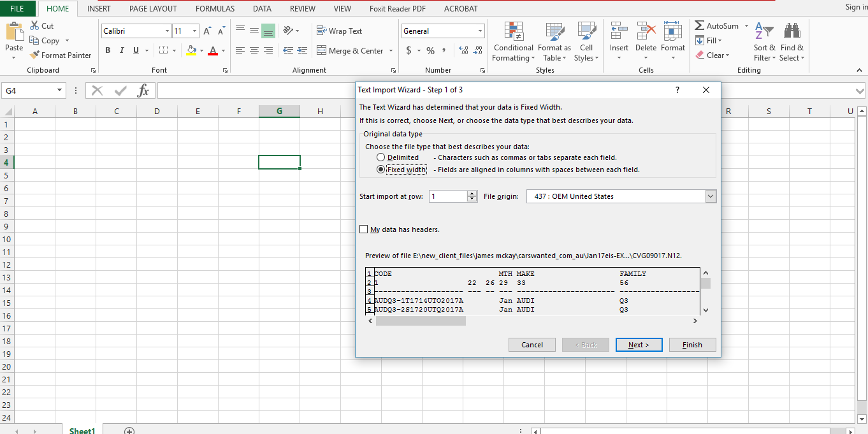The width and height of the screenshot is (868, 434).
Task: Open the font size dropdown
Action: [x=194, y=31]
